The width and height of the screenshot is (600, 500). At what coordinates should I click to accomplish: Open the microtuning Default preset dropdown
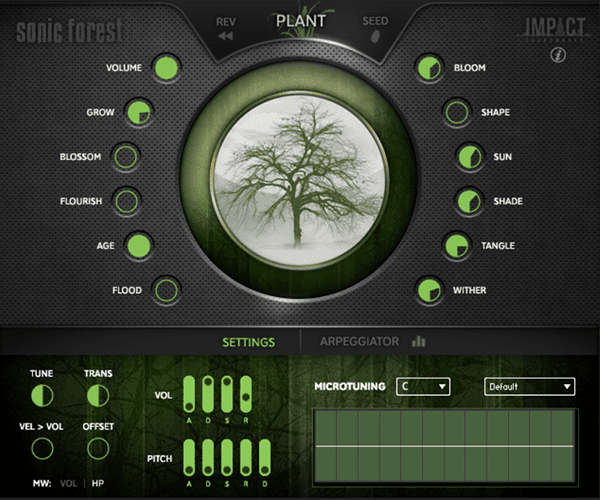coord(529,386)
